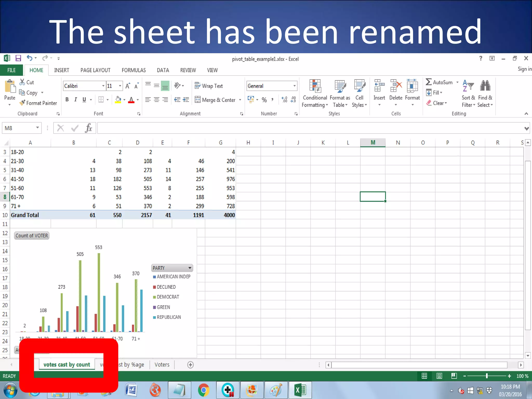Image resolution: width=532 pixels, height=399 pixels.
Task: Apply red font color A
Action: pyautogui.click(x=131, y=100)
